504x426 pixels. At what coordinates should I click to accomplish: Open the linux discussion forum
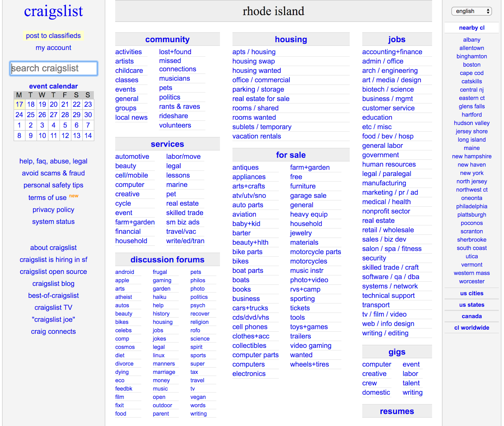159,355
